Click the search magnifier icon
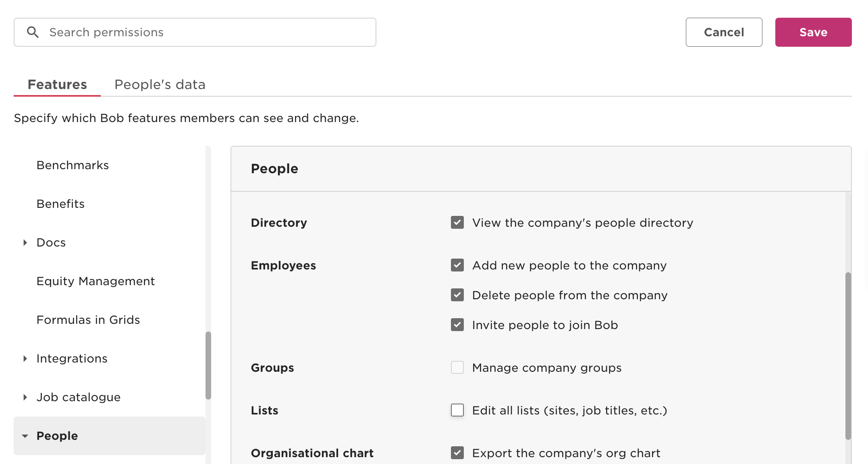This screenshot has width=868, height=464. point(33,32)
